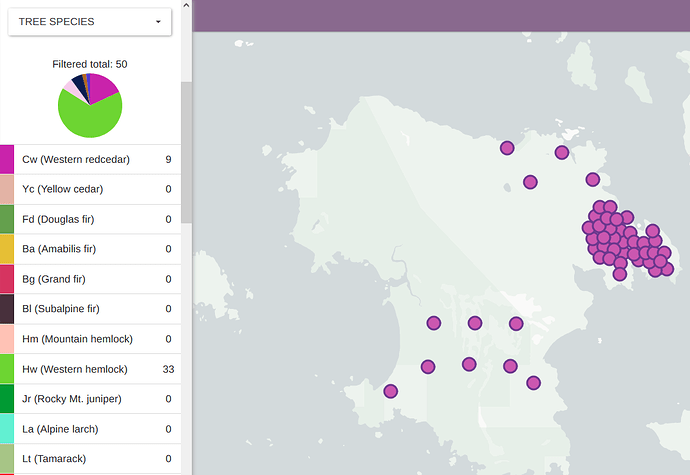The image size is (690, 475).
Task: Select the Hm (Mountain hemlock) row
Action: pyautogui.click(x=90, y=339)
